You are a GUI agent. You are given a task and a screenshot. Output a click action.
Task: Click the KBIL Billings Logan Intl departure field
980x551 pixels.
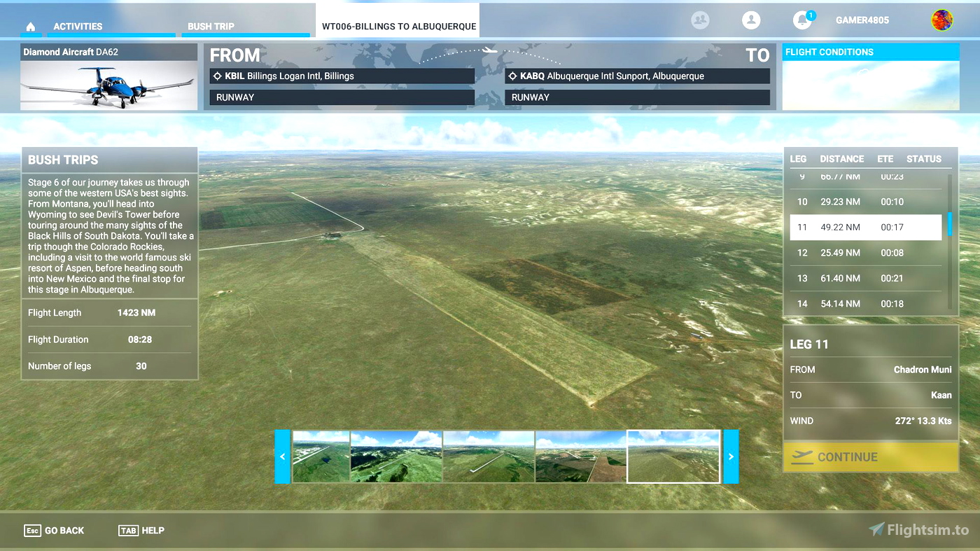342,76
